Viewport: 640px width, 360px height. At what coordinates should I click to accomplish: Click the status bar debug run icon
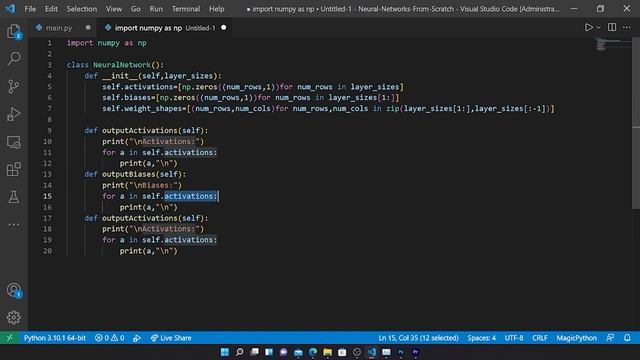(137, 338)
